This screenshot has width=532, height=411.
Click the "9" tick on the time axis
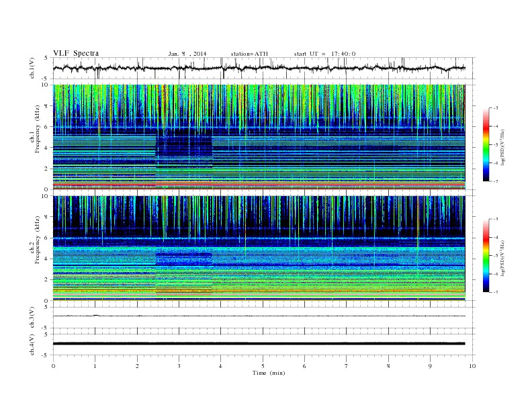[430, 366]
